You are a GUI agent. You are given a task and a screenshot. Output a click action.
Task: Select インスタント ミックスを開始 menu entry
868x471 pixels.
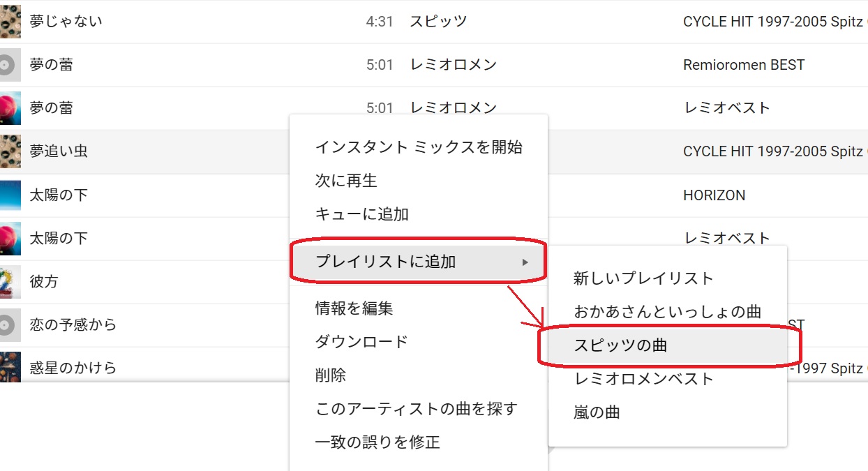pos(419,147)
